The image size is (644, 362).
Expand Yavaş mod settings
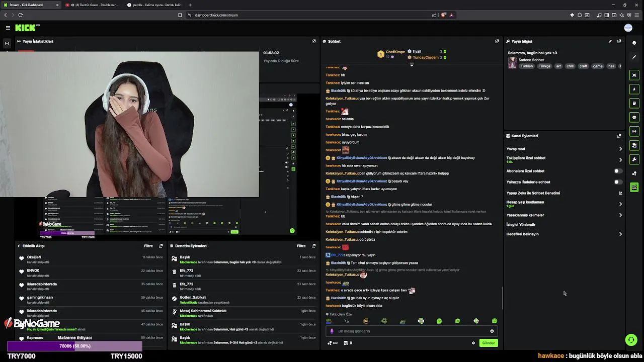(x=620, y=149)
